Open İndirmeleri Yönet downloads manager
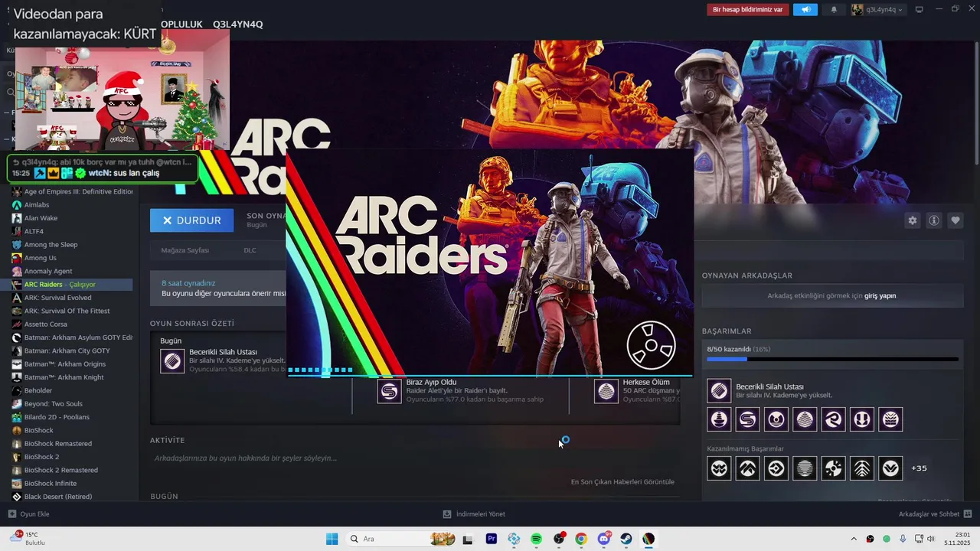Image resolution: width=980 pixels, height=551 pixels. coord(474,514)
